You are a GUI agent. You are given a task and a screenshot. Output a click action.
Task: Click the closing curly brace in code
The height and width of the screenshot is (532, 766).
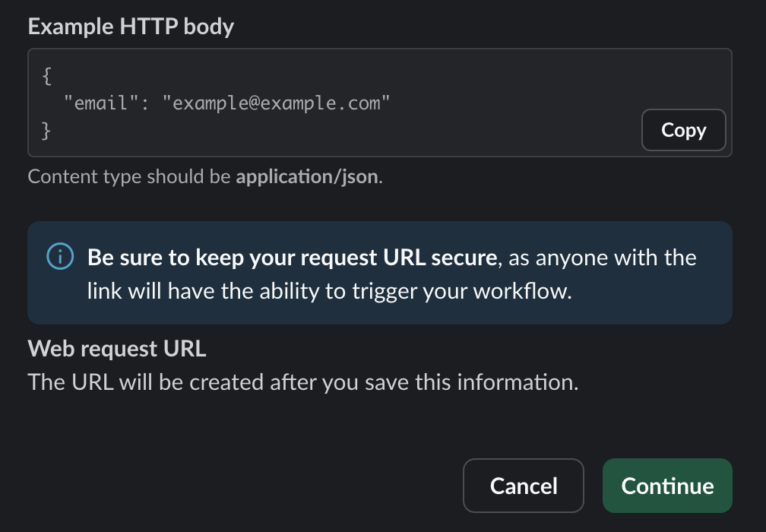pos(46,131)
